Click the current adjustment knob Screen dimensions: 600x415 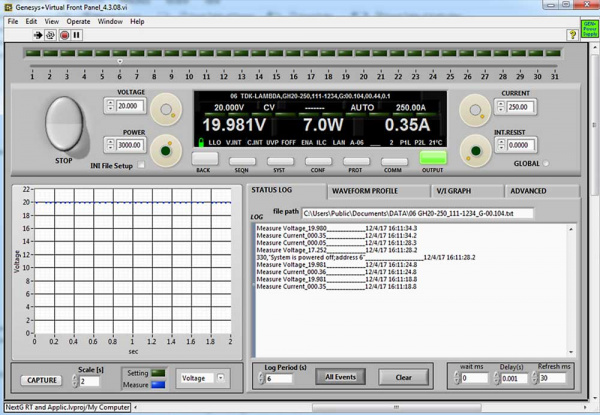click(x=475, y=111)
